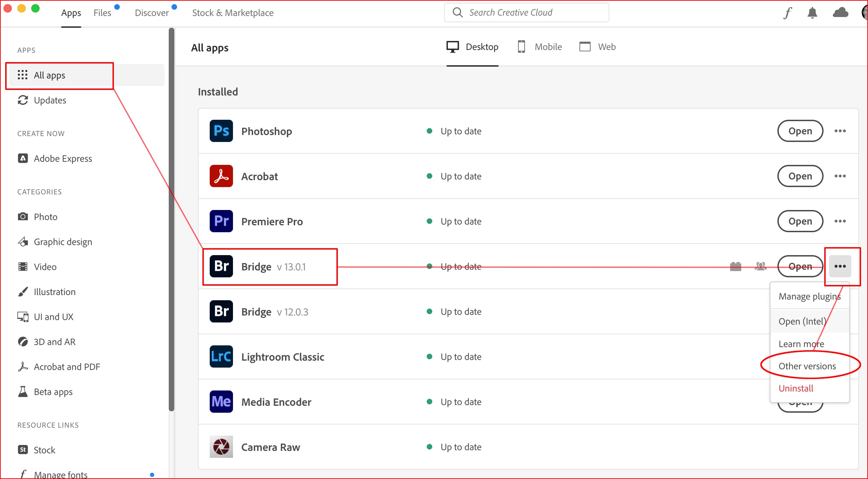The height and width of the screenshot is (479, 868).
Task: Expand Acrobat's three-dot more options
Action: (840, 176)
